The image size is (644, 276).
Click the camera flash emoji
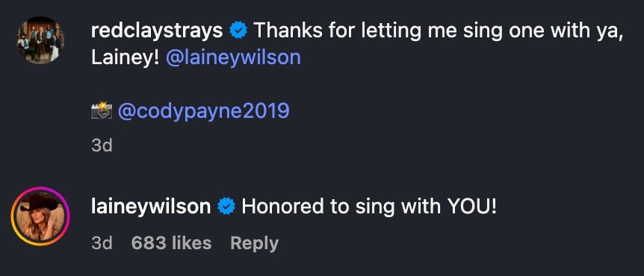pyautogui.click(x=101, y=110)
